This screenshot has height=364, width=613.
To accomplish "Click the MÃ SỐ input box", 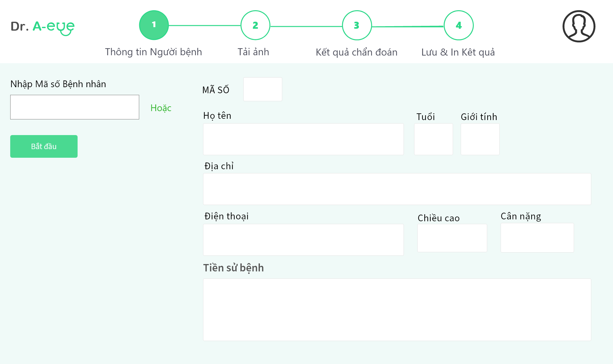I will coord(262,89).
